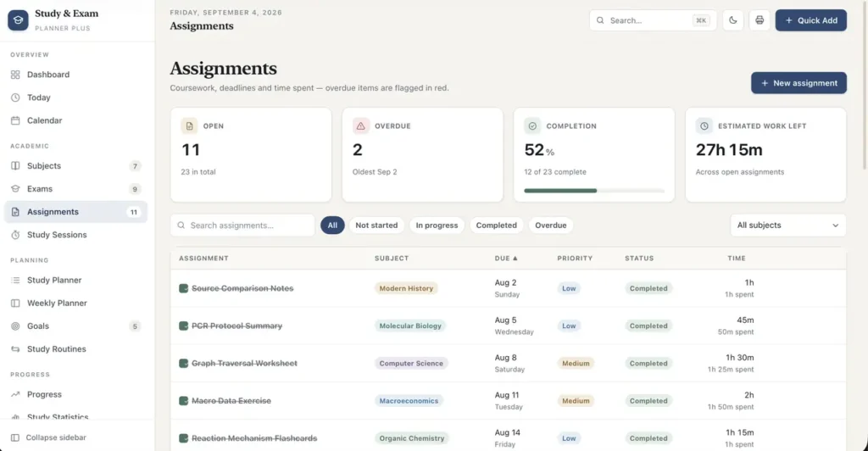Click the Assignments document icon in sidebar
This screenshot has width=868, height=451.
[15, 212]
